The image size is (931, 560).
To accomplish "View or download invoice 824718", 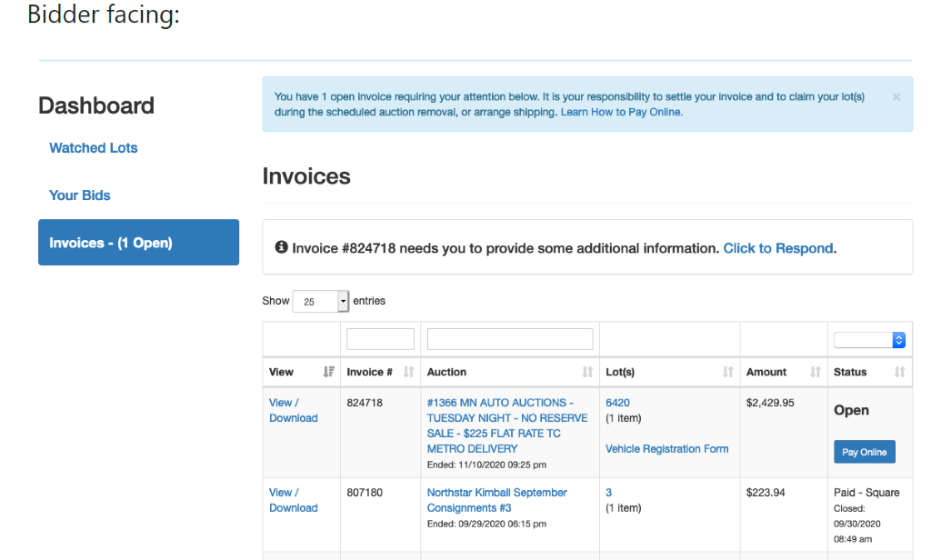I will click(x=293, y=410).
